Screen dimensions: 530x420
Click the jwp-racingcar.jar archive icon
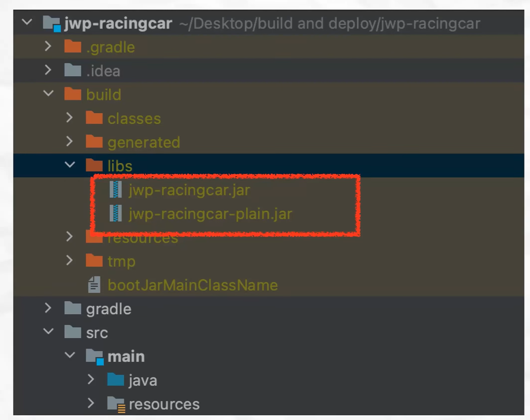[115, 190]
